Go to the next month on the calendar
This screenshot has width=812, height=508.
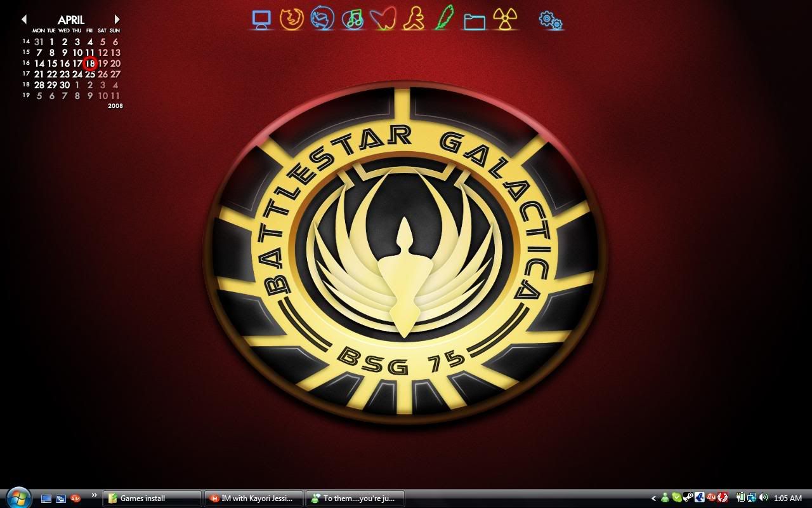[117, 19]
